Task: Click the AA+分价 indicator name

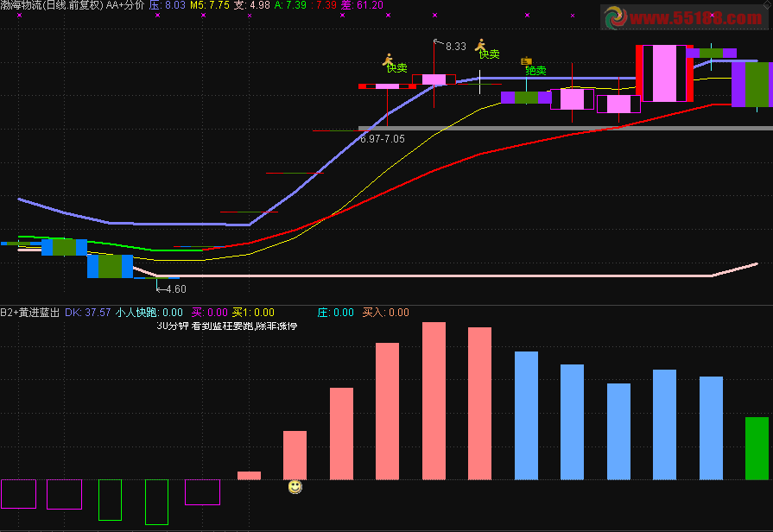Action: click(x=125, y=5)
